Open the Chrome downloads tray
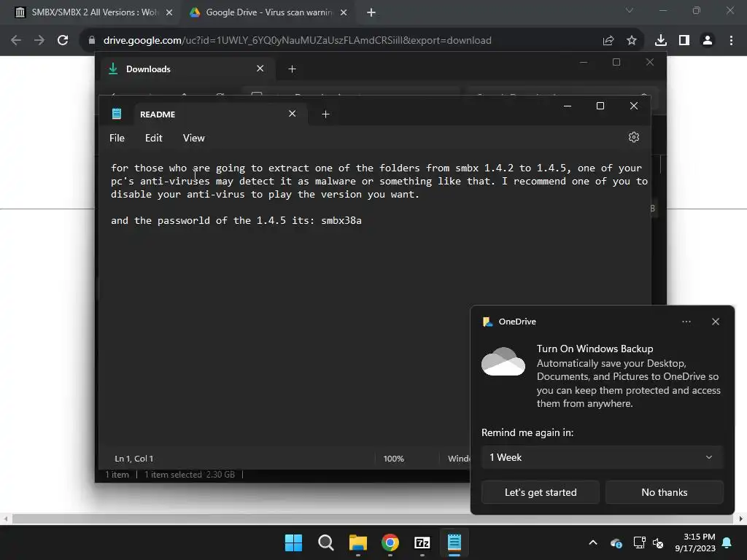The width and height of the screenshot is (747, 560). pos(661,41)
